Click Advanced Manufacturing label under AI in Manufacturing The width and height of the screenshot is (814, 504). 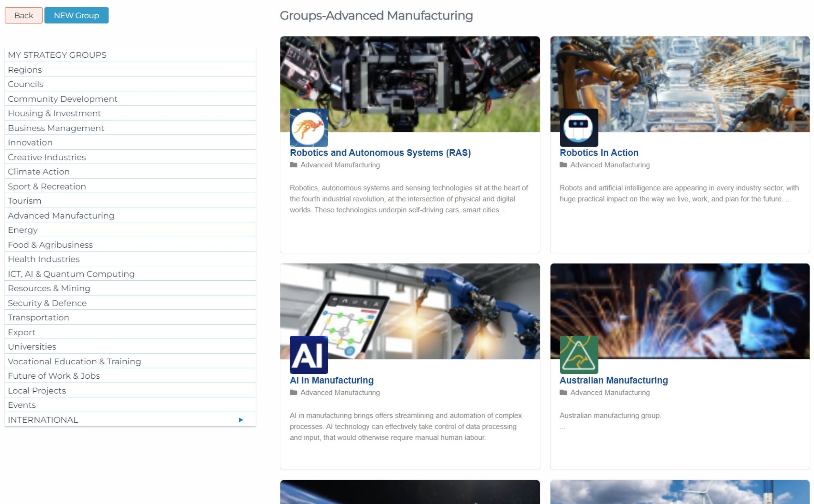pos(340,392)
